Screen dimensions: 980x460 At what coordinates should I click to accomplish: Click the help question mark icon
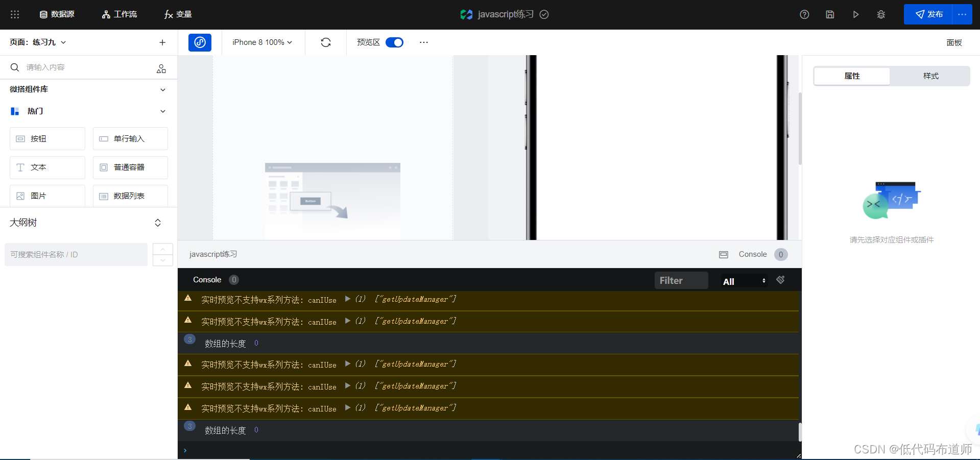point(804,14)
